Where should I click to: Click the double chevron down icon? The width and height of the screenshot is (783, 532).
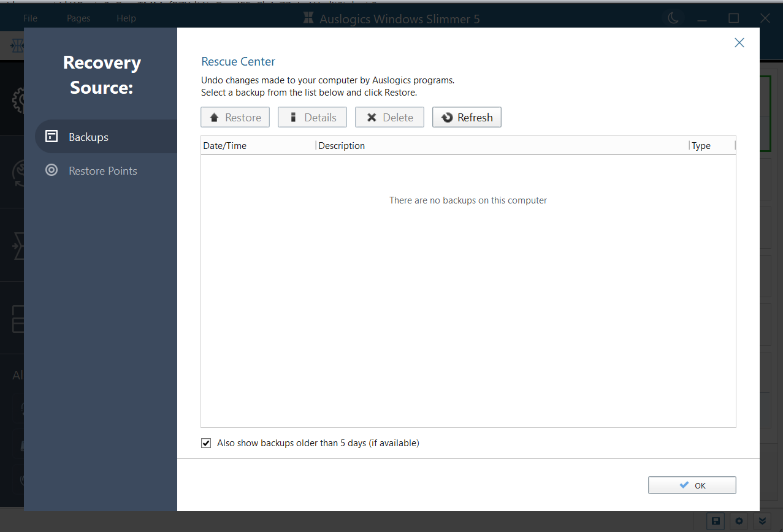tap(763, 521)
